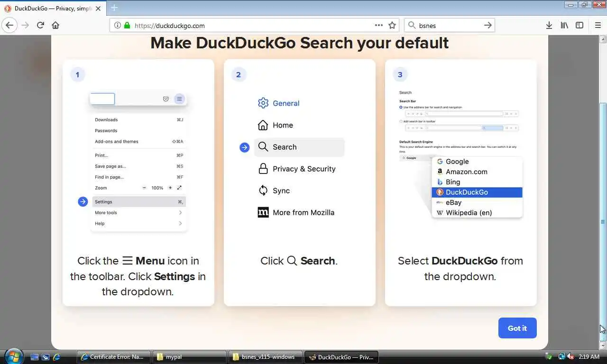The image size is (607, 364).
Task: Click the step one settings menu illustration
Action: click(x=138, y=162)
